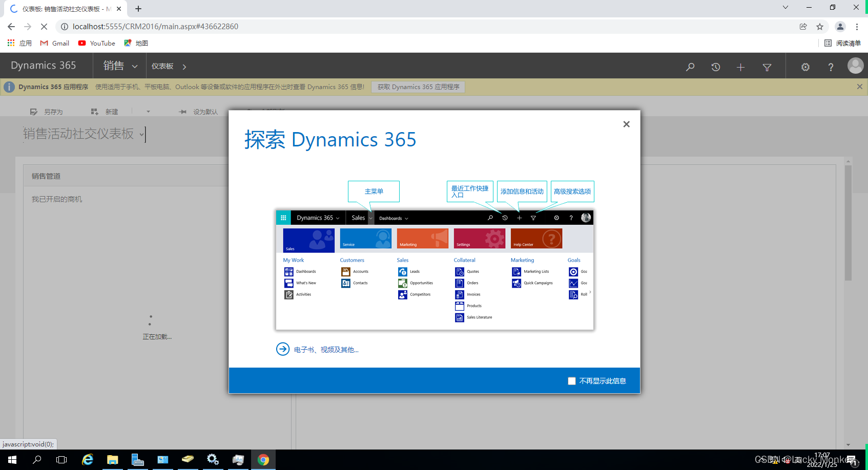868x470 pixels.
Task: Open Chrome three-dot menu
Action: click(x=857, y=27)
